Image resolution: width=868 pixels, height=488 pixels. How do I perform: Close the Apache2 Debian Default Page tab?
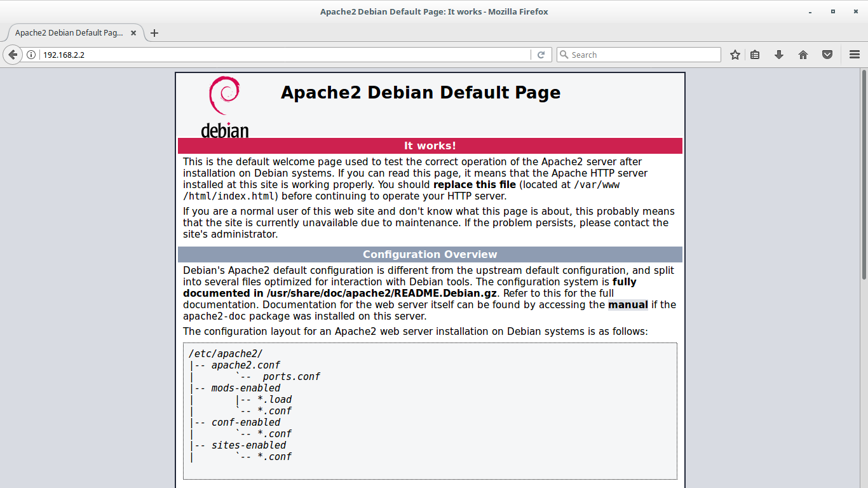(133, 33)
